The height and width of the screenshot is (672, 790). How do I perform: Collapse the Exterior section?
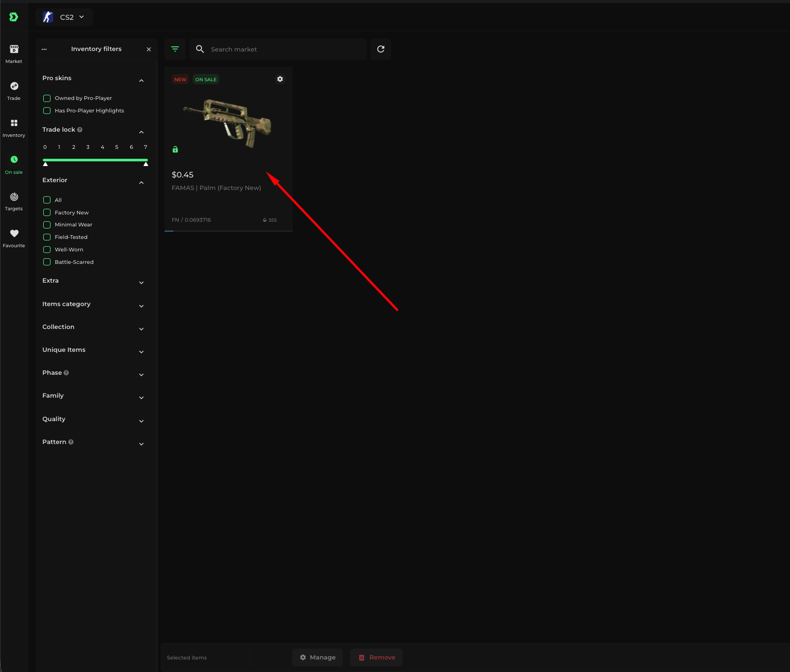tap(142, 183)
